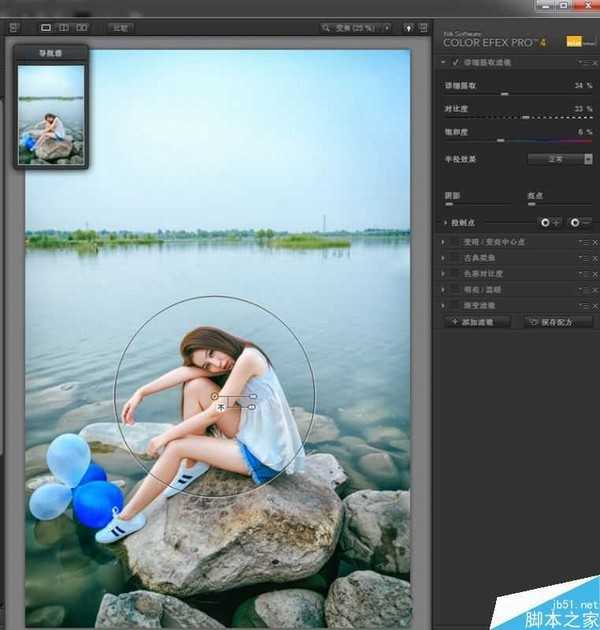Delete the 渐变滤镜 filter with X
The height and width of the screenshot is (630, 600).
pyautogui.click(x=594, y=304)
